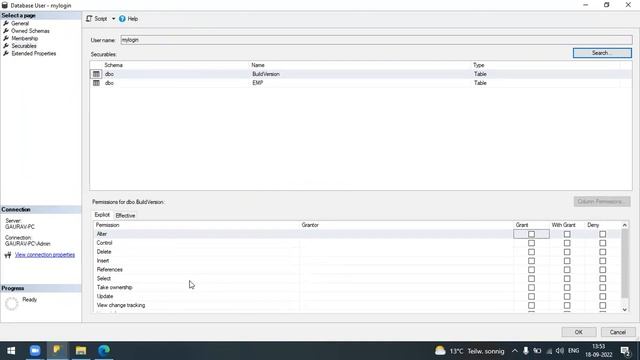Click the Script toolbar icon
640x360 pixels.
tap(89, 19)
